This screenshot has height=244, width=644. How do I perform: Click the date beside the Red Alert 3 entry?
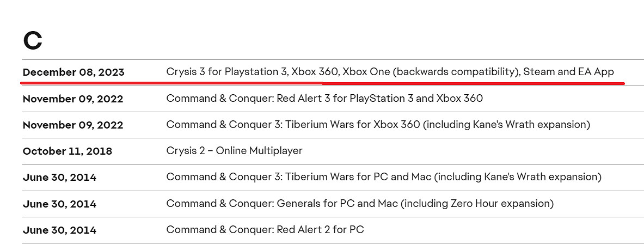73,99
